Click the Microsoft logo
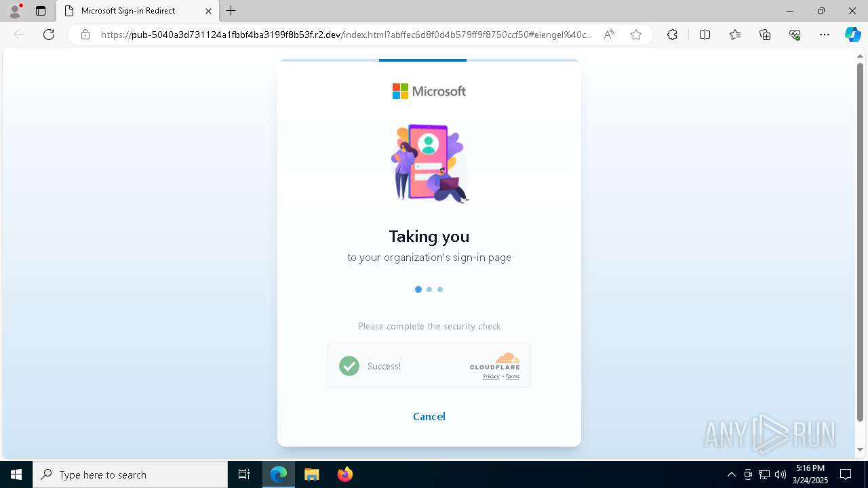The width and height of the screenshot is (868, 488). (429, 91)
